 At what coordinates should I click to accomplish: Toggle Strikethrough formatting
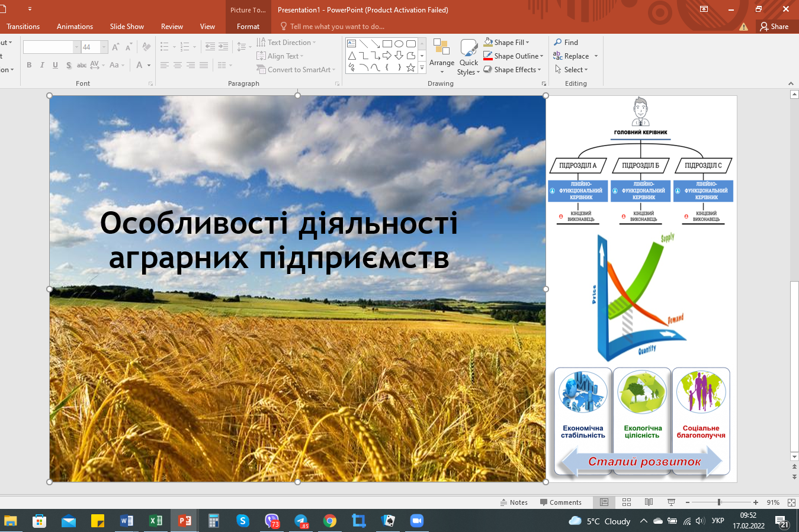(82, 65)
